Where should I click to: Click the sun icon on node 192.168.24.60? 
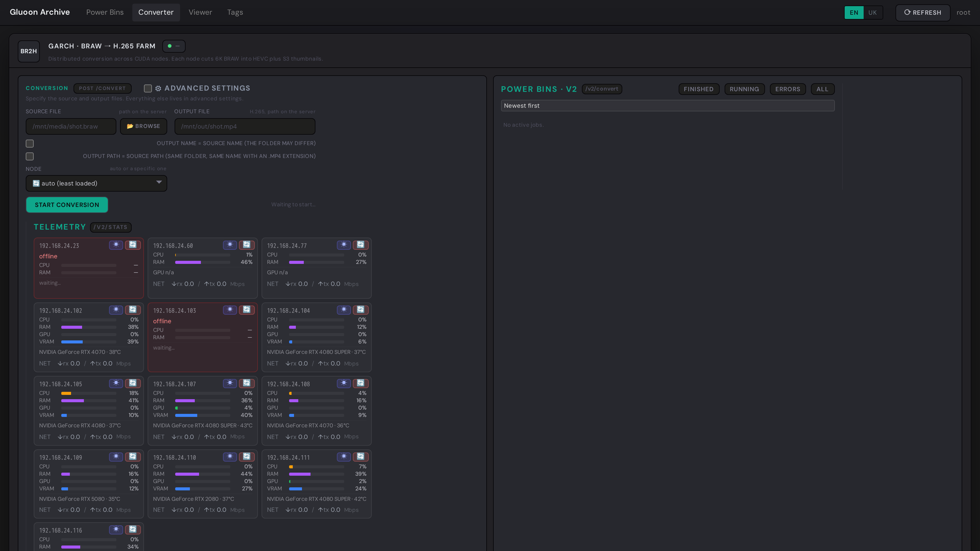(x=230, y=245)
